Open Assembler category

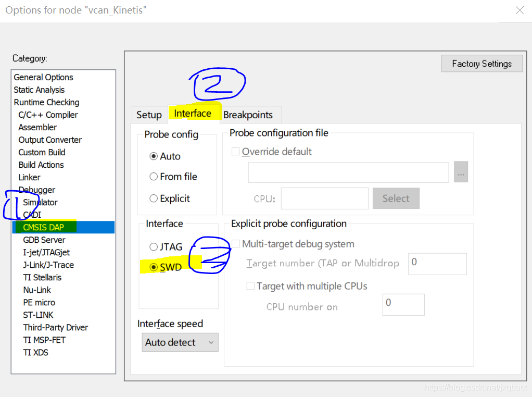pos(37,127)
